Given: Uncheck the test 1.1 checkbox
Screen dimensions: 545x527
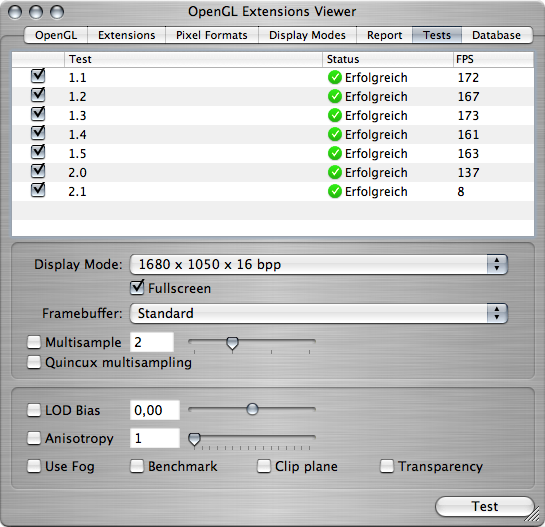Looking at the screenshot, I should [38, 75].
